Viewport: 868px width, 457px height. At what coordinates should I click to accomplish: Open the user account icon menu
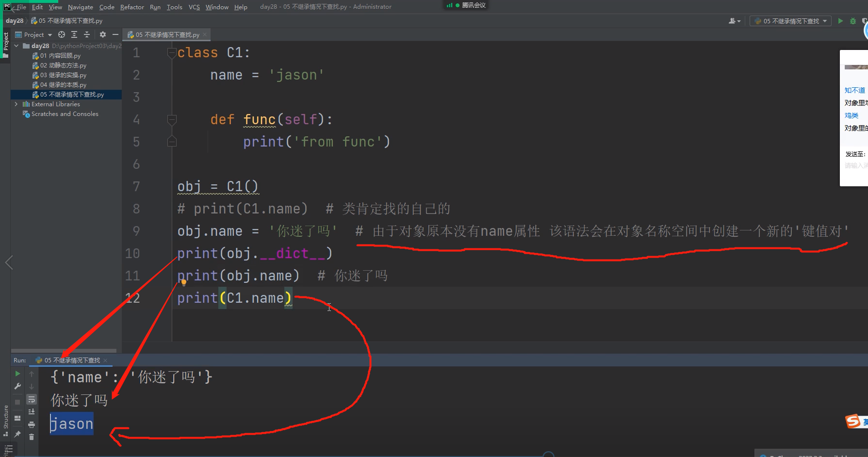coord(735,21)
